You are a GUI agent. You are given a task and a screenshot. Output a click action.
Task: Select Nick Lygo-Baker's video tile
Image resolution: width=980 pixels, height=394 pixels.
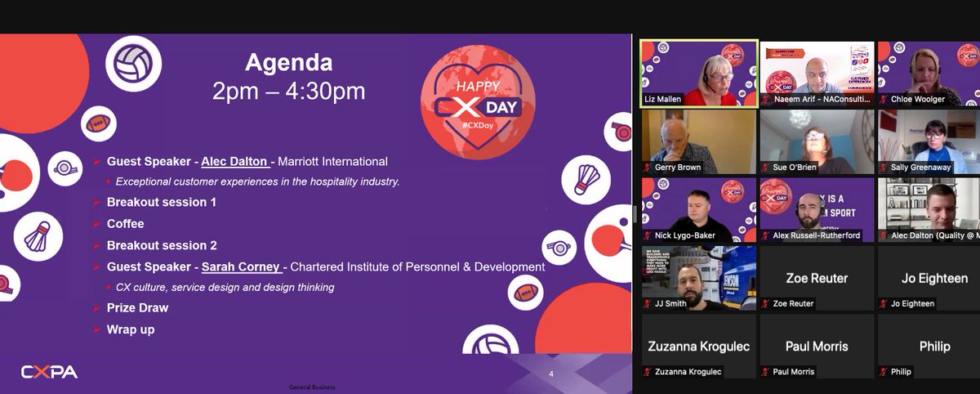(699, 210)
